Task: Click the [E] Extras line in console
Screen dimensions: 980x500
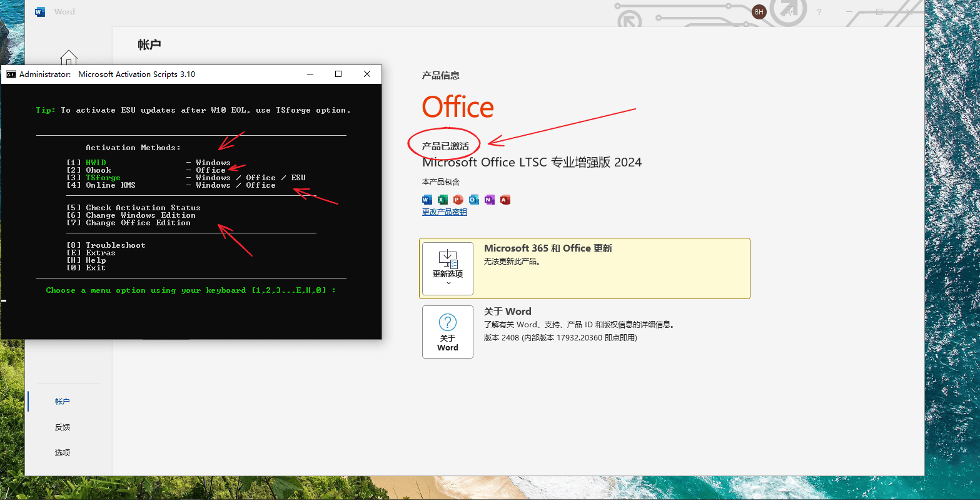Action: pos(91,253)
